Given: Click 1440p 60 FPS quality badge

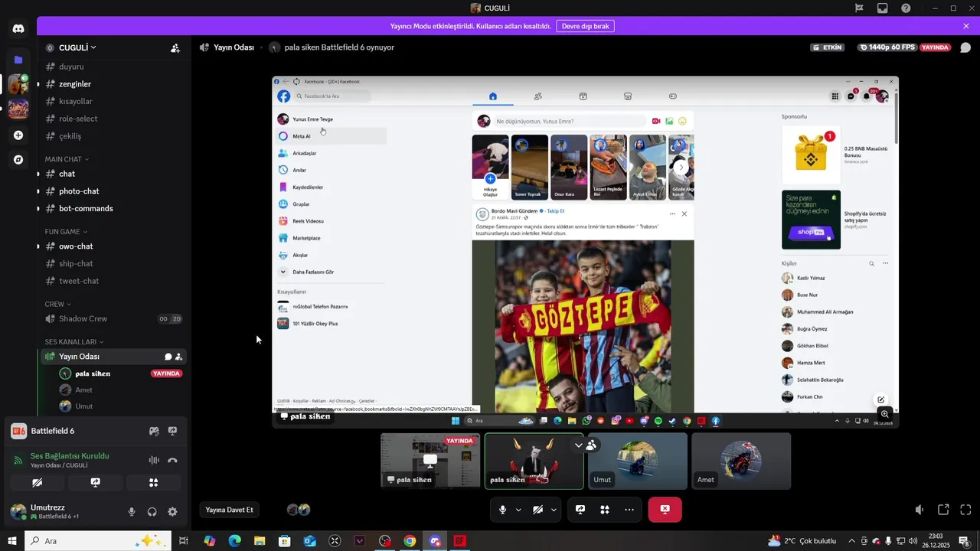Looking at the screenshot, I should coord(888,47).
